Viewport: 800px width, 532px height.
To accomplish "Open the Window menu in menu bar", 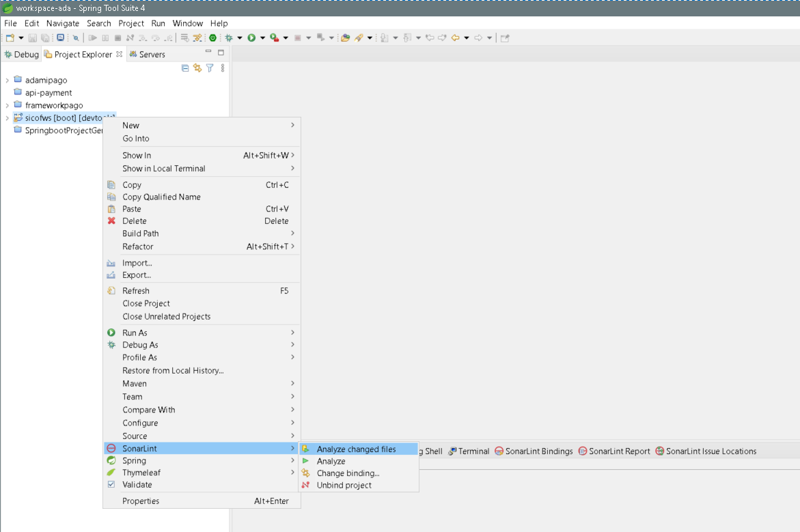I will coord(187,23).
